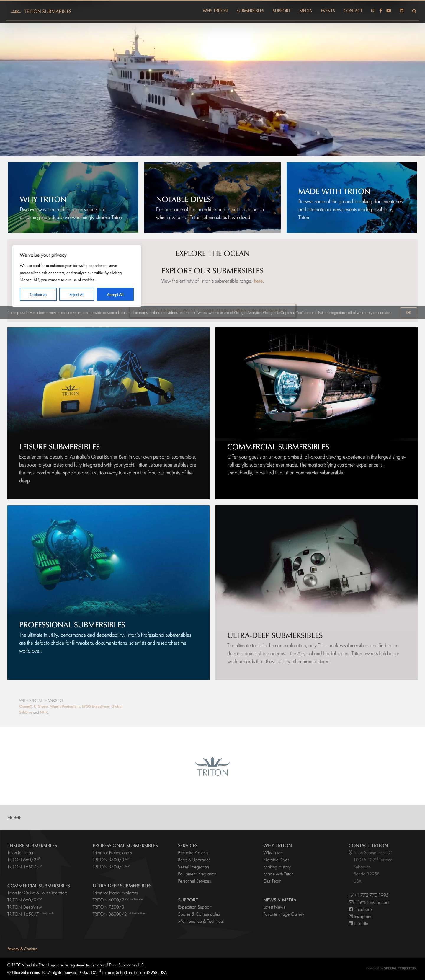Image resolution: width=425 pixels, height=980 pixels.
Task: Open footer link Triton for Leisure
Action: pyautogui.click(x=21, y=852)
